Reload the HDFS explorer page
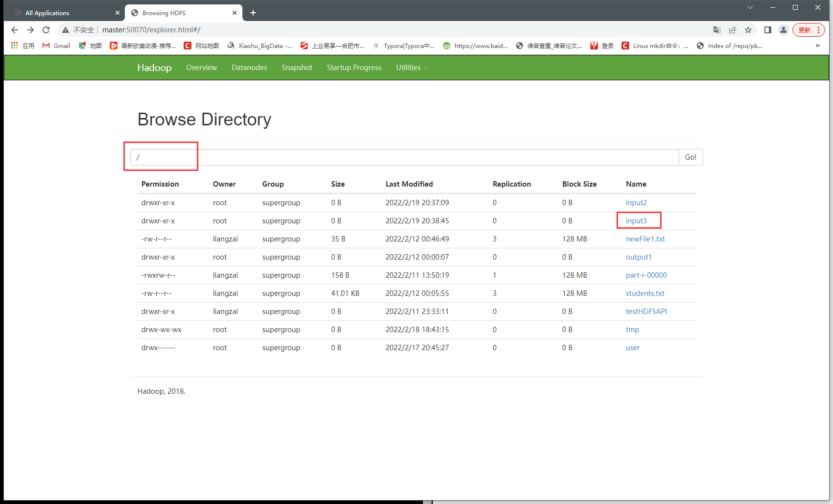 click(x=46, y=30)
